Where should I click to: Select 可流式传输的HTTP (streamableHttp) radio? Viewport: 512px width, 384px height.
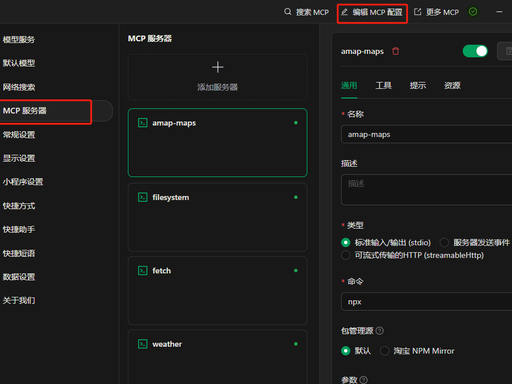coord(346,255)
